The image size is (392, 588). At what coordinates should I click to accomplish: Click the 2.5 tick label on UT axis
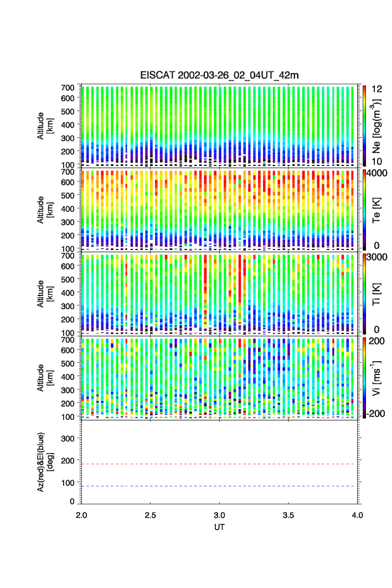coord(151,515)
